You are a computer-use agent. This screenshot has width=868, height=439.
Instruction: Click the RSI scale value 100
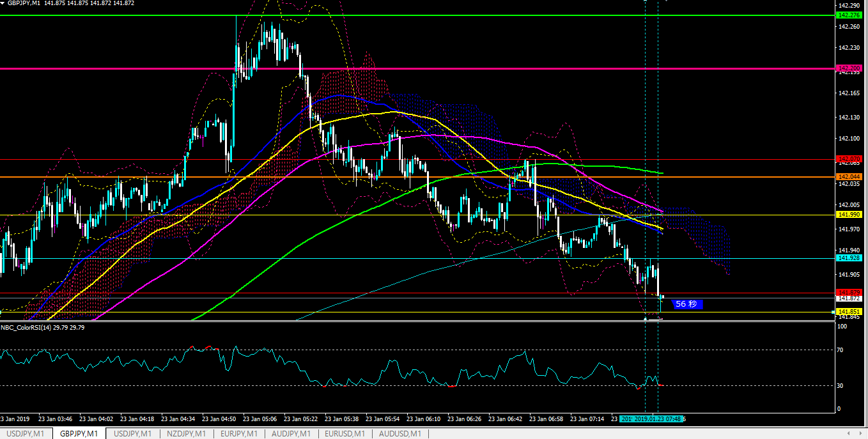842,327
